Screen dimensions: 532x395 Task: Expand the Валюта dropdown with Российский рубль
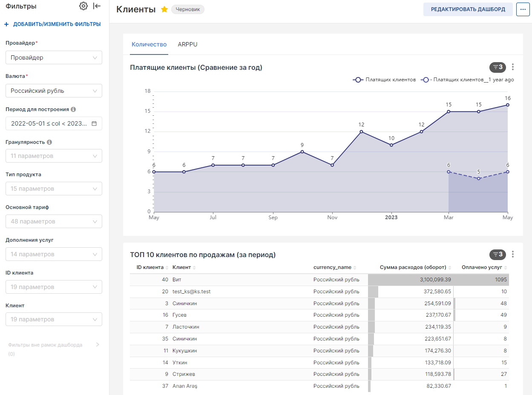pos(54,91)
